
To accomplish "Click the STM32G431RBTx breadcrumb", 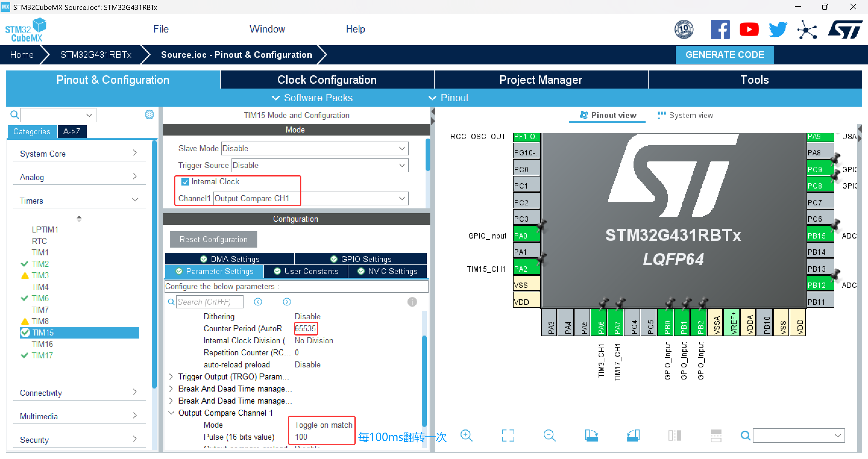I will [96, 55].
